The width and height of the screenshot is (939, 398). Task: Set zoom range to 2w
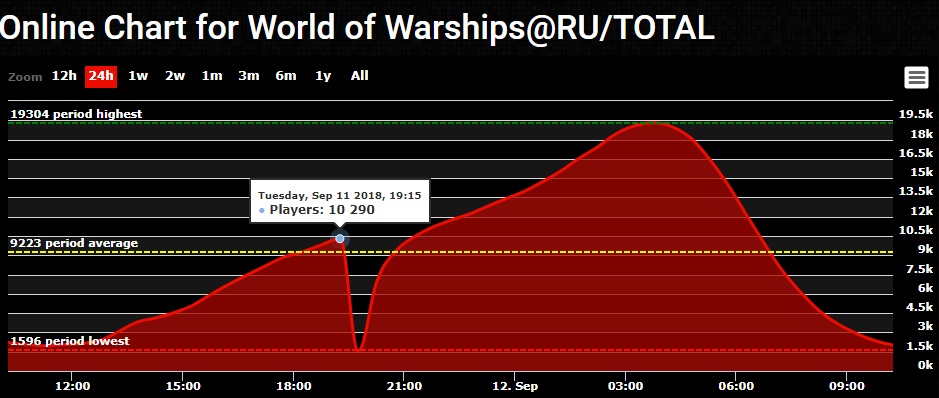(x=175, y=76)
